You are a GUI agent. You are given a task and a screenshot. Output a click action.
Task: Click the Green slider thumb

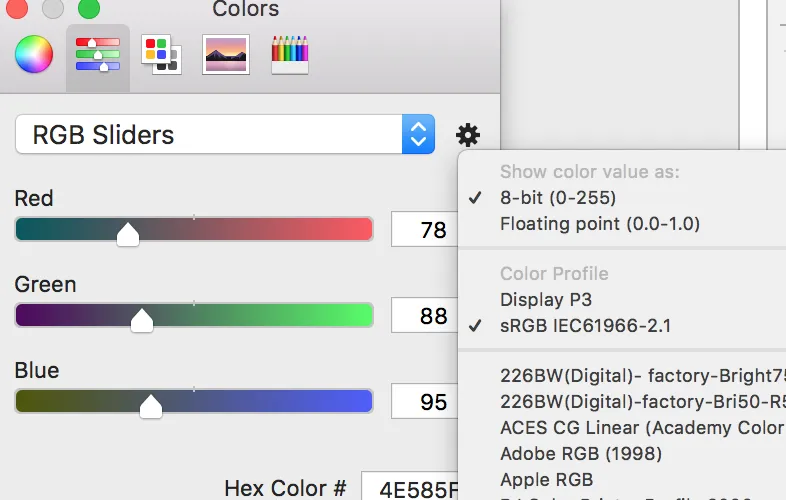(x=142, y=320)
